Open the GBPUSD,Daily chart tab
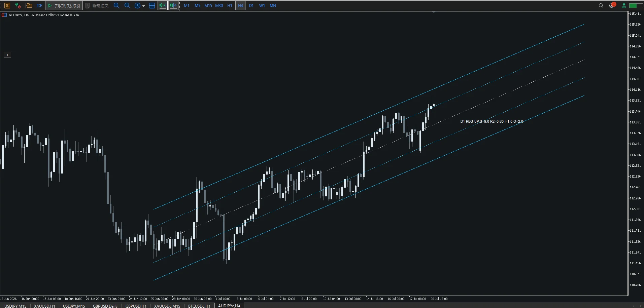Viewport: 644px width, 308px height. click(x=105, y=306)
